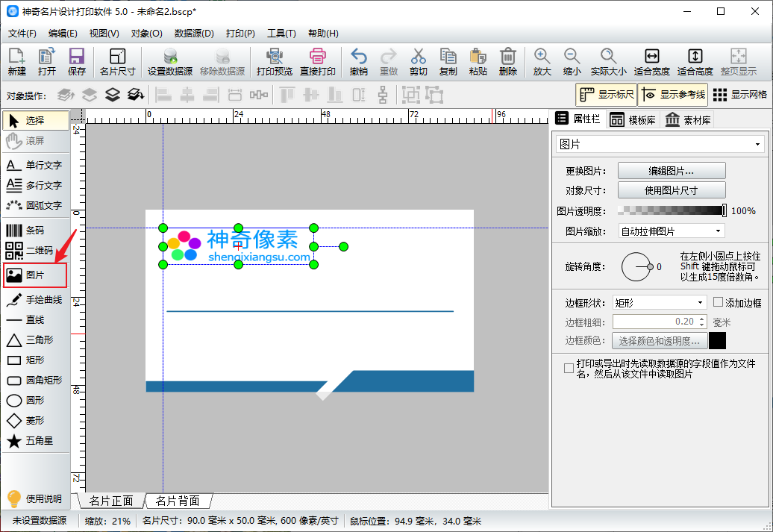Open 使用说明 help lightbulb

(35, 499)
